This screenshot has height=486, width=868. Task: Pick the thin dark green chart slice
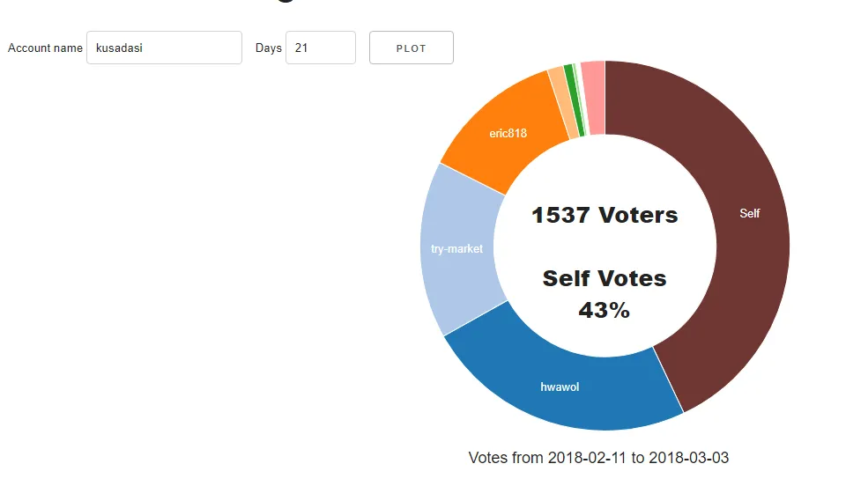pyautogui.click(x=574, y=99)
